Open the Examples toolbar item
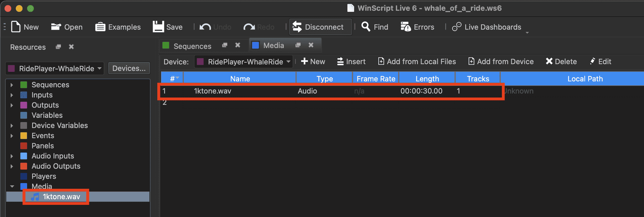The height and width of the screenshot is (217, 644). tap(100, 27)
